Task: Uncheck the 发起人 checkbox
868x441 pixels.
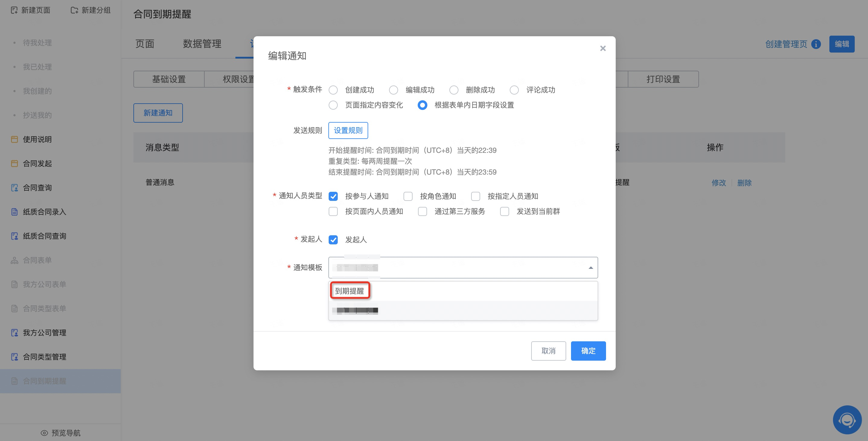Action: point(333,240)
